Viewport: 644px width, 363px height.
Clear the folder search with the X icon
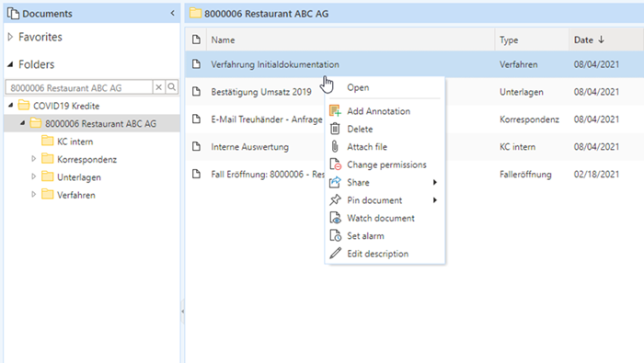(x=158, y=87)
